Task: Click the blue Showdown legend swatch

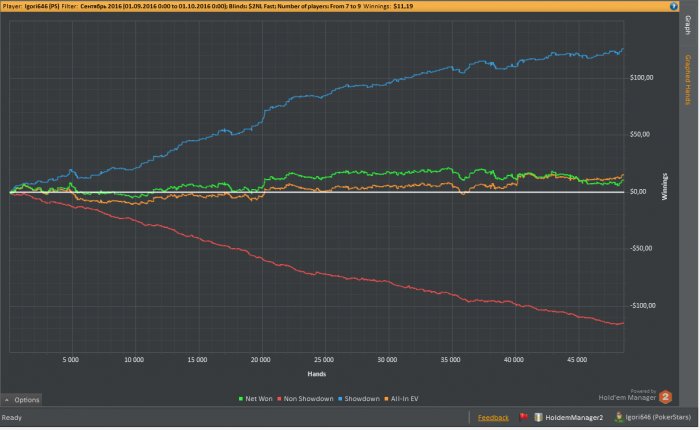Action: point(340,399)
